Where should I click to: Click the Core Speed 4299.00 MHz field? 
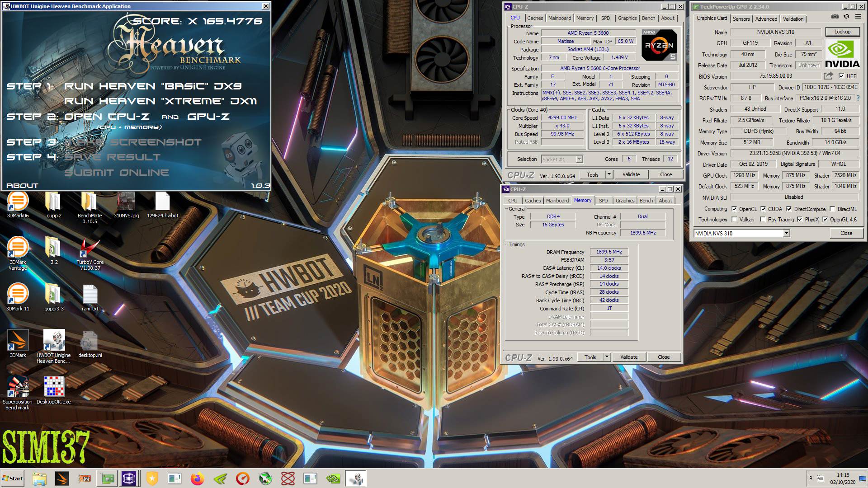(x=562, y=117)
